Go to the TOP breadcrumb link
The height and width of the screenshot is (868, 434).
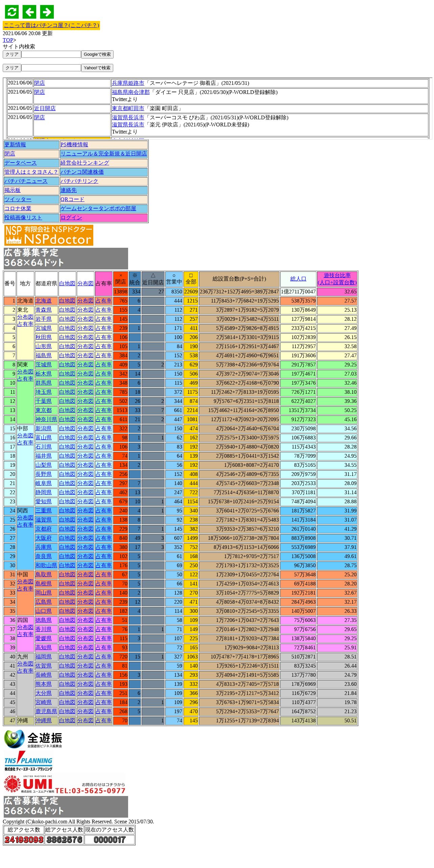click(x=8, y=40)
